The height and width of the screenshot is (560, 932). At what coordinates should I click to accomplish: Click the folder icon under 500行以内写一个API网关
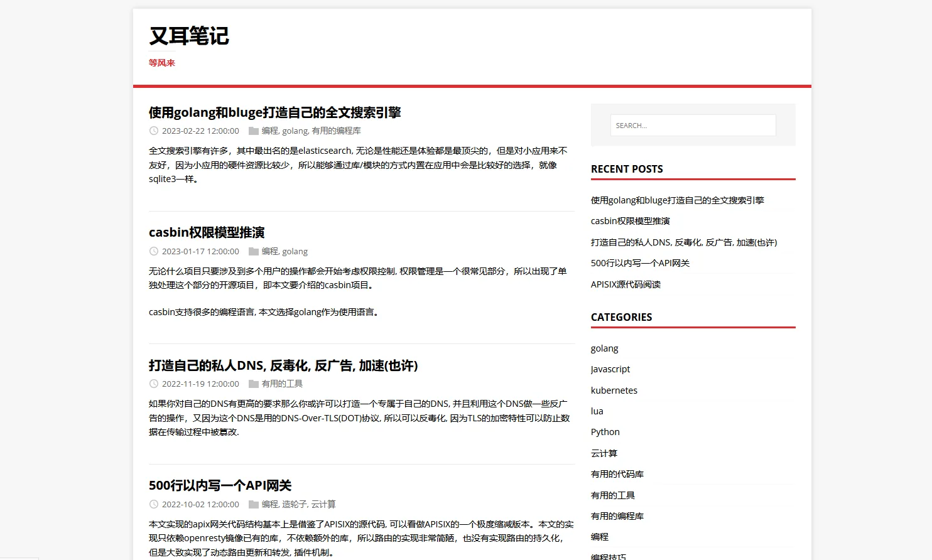click(x=254, y=504)
